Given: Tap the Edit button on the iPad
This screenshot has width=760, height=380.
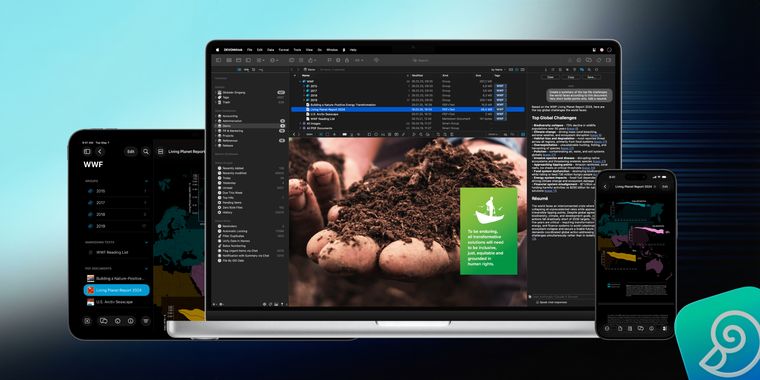Looking at the screenshot, I should tap(130, 152).
